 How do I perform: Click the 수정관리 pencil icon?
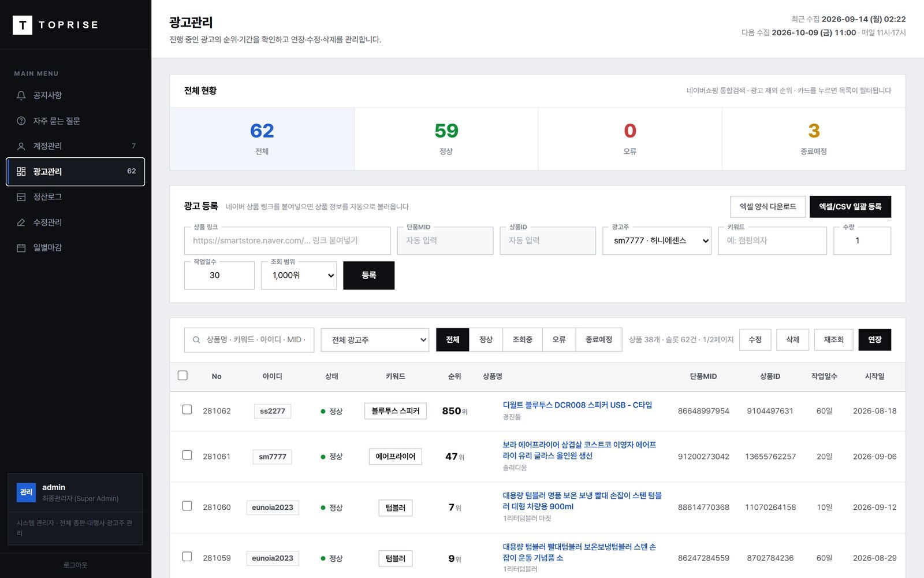[21, 223]
